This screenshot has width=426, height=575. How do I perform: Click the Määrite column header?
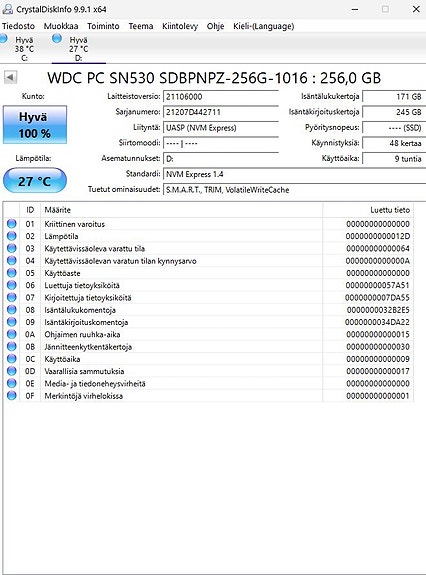click(x=181, y=210)
